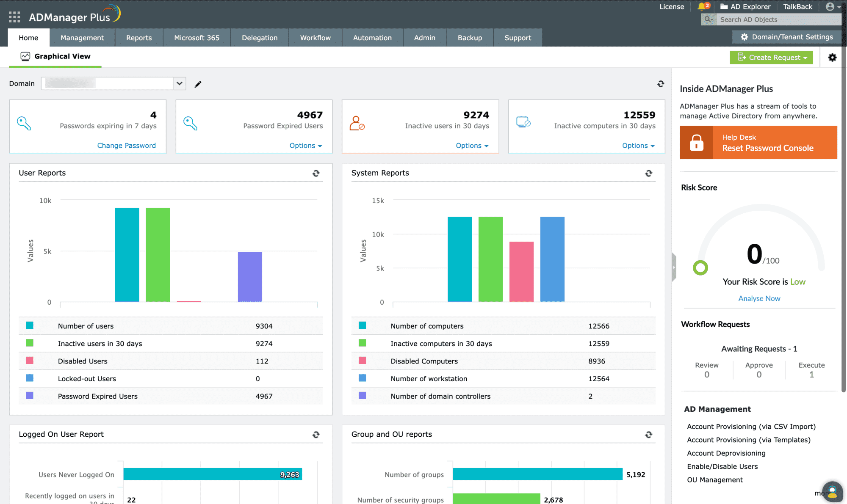Select the Automation tab

click(372, 38)
